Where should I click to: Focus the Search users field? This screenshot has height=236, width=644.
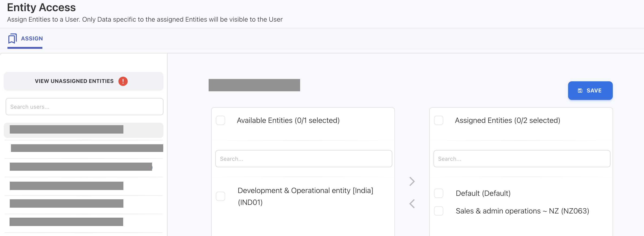click(84, 107)
